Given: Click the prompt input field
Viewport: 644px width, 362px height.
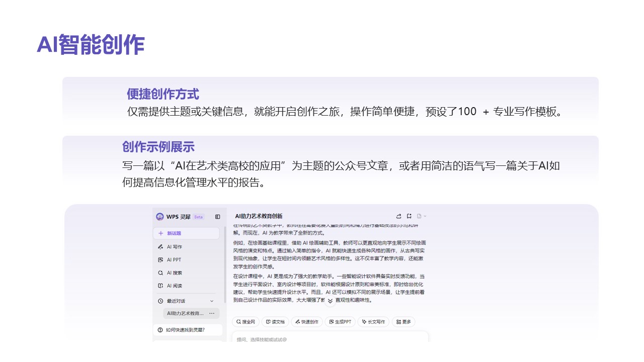Looking at the screenshot, I should pyautogui.click(x=330, y=339).
